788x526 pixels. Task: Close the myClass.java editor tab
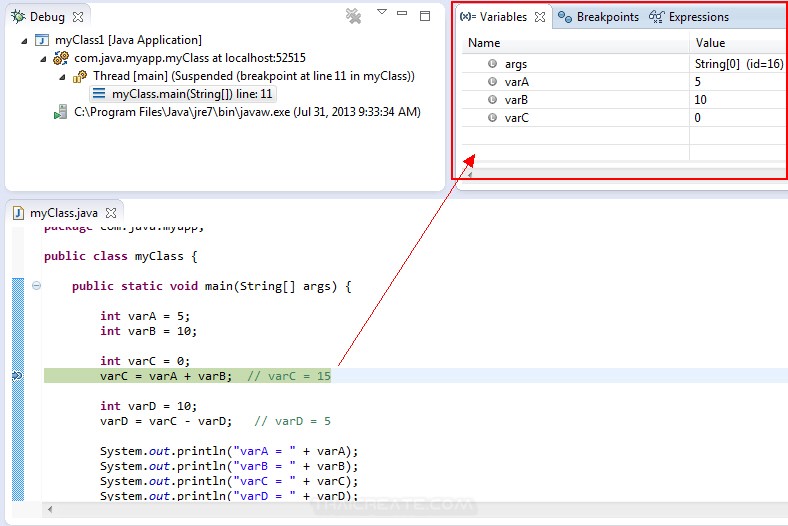tap(111, 213)
